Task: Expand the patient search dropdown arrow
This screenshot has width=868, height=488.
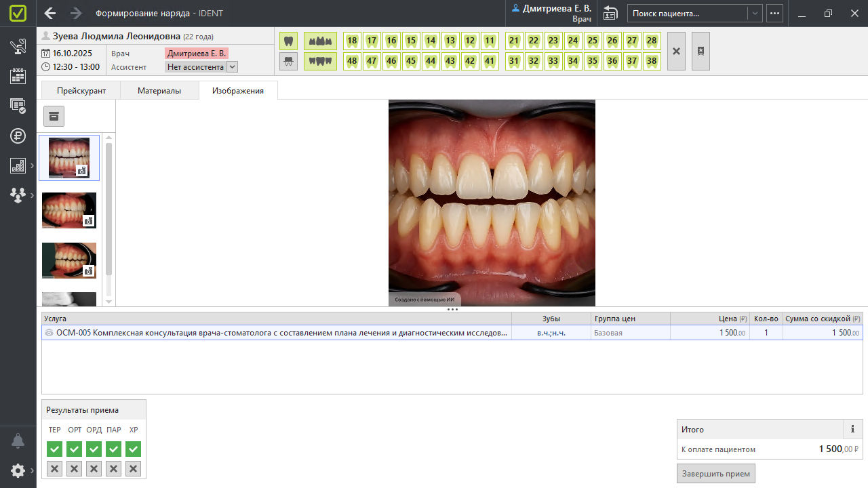Action: 754,14
